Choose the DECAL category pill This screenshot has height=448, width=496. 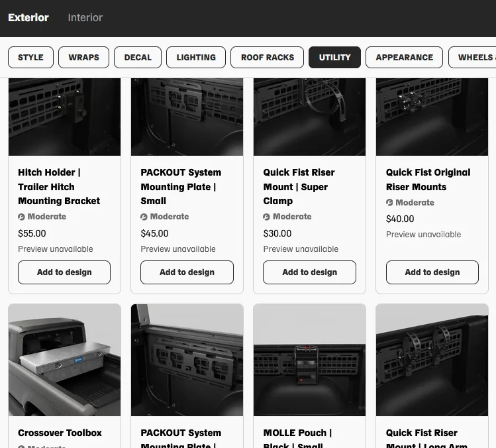pos(138,57)
